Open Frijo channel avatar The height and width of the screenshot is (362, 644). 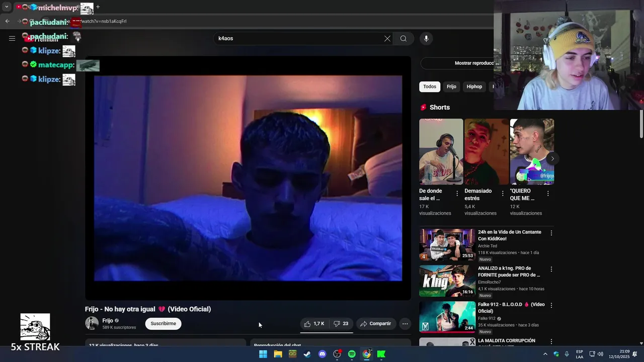(92, 323)
